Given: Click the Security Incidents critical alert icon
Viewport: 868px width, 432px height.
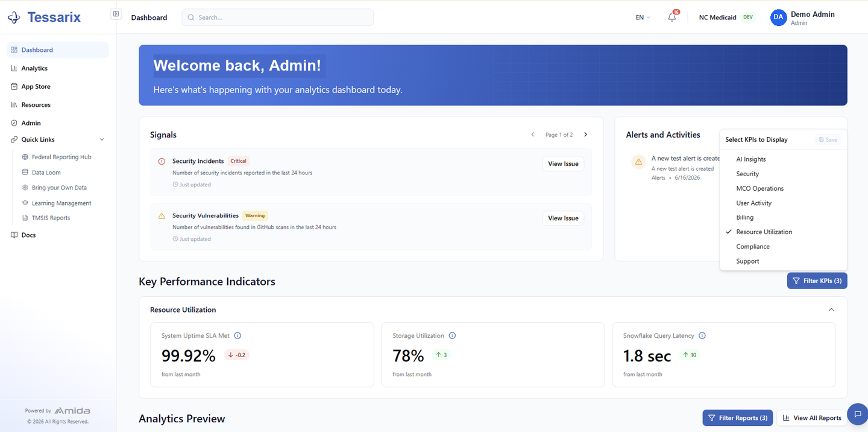Looking at the screenshot, I should coord(162,161).
